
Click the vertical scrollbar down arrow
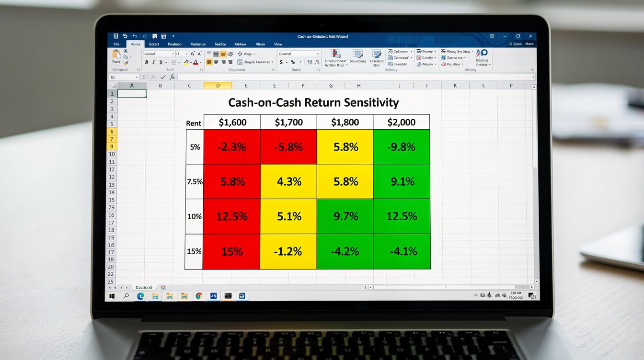coord(536,281)
